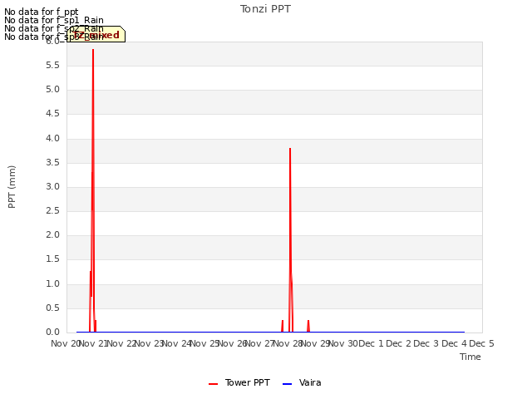Click the Dec 5 x-axis tick label
This screenshot has height=399, width=532.
pyautogui.click(x=481, y=343)
